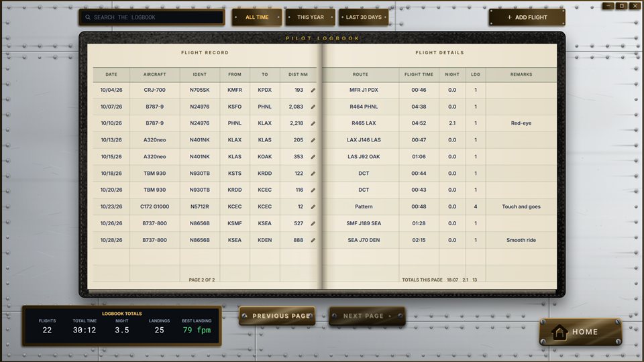
Task: Click logbook landings total 25
Action: click(x=160, y=330)
